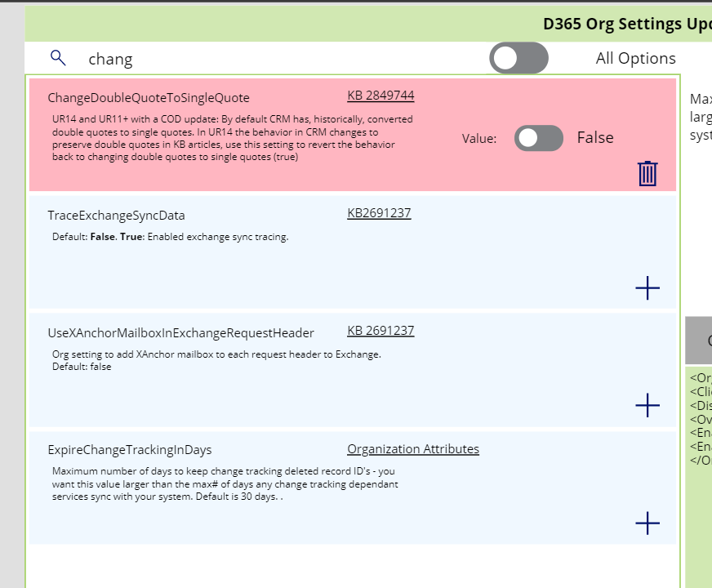This screenshot has width=712, height=588.
Task: Open the KB2691237 link for TraceExchangeSyncData
Action: 379,213
